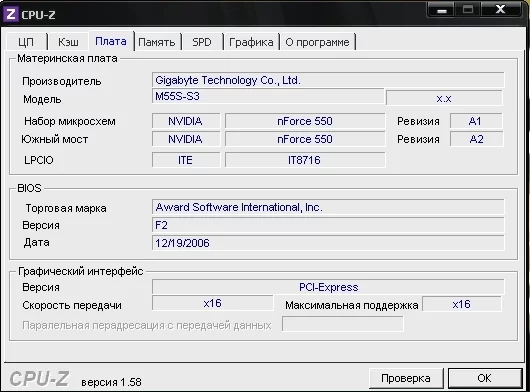
Task: Click the Скорость передачи label
Action: [72, 305]
